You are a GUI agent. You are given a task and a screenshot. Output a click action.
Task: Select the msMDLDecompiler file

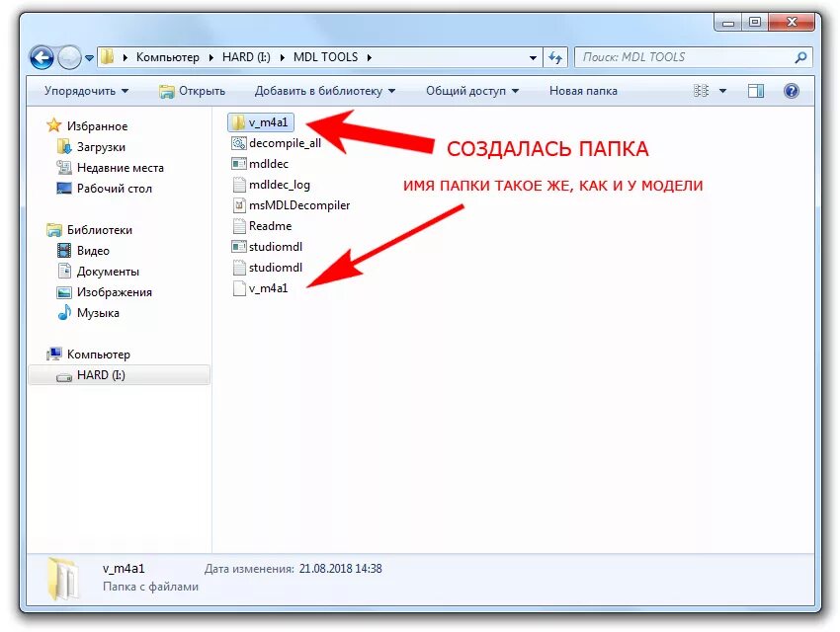[291, 205]
